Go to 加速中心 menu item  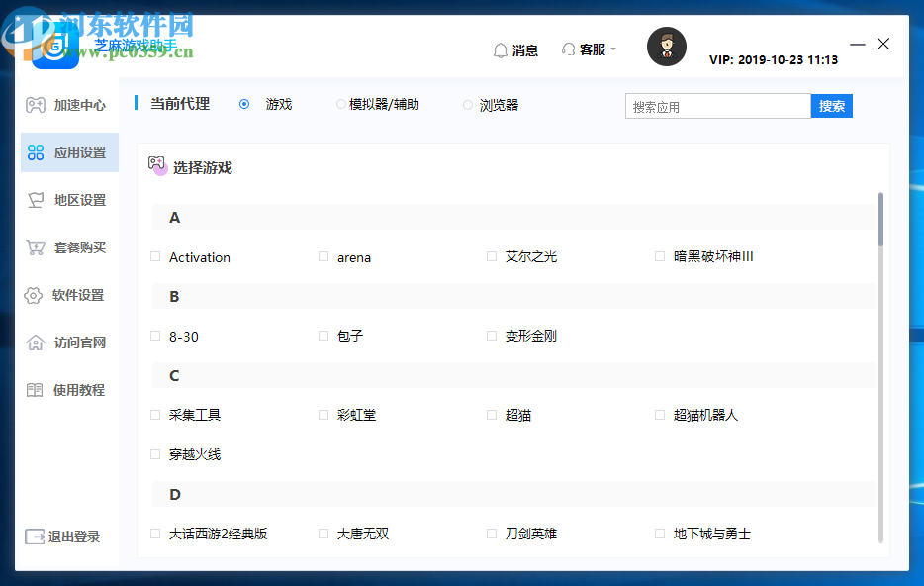69,105
